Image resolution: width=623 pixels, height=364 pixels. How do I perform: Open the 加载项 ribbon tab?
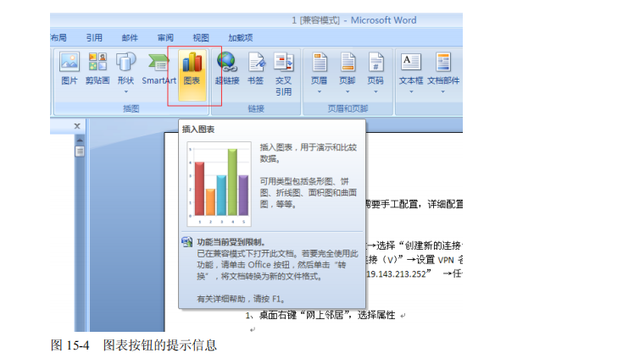[x=241, y=38]
